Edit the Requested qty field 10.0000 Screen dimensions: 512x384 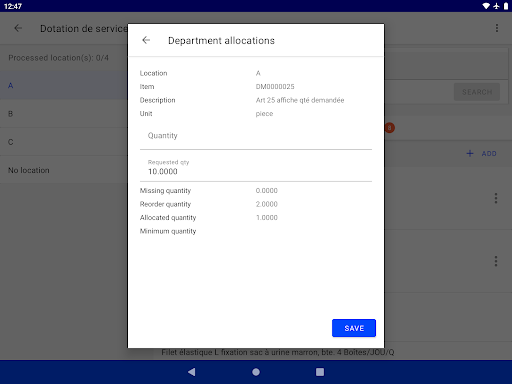(256, 168)
